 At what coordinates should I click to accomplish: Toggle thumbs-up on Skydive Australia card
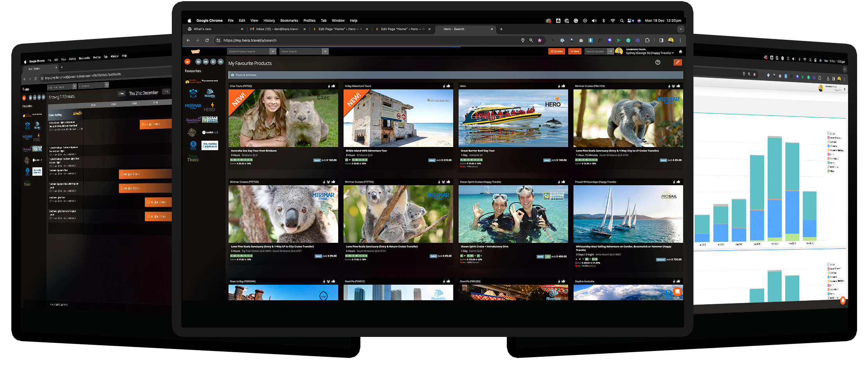pyautogui.click(x=678, y=282)
